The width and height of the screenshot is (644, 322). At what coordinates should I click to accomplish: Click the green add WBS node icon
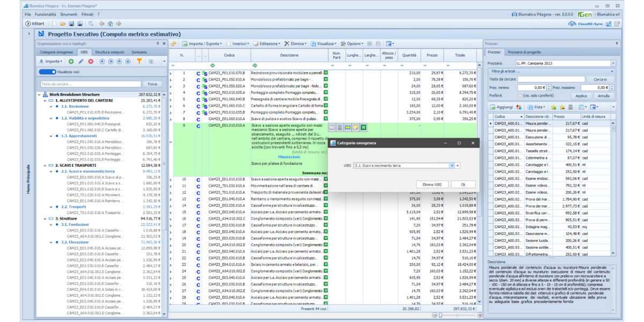(x=71, y=62)
